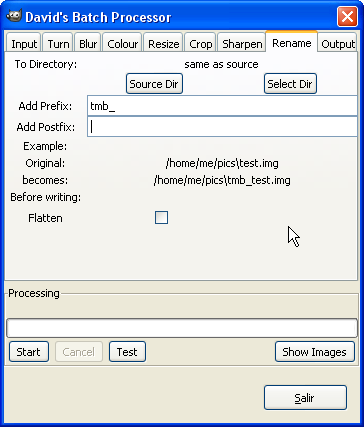
Task: Go to the Colour tab
Action: tap(122, 44)
